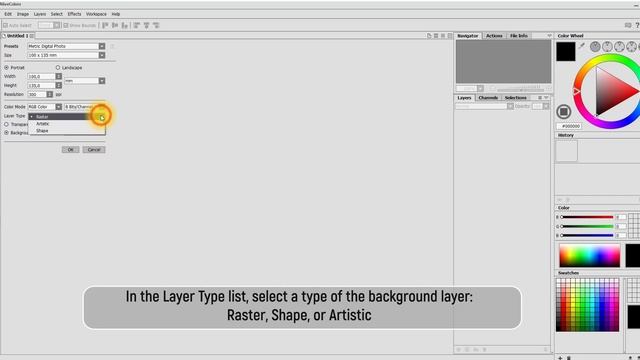Toggle the Show Bounds checkbox
Image resolution: width=640 pixels, height=360 pixels.
click(x=66, y=25)
